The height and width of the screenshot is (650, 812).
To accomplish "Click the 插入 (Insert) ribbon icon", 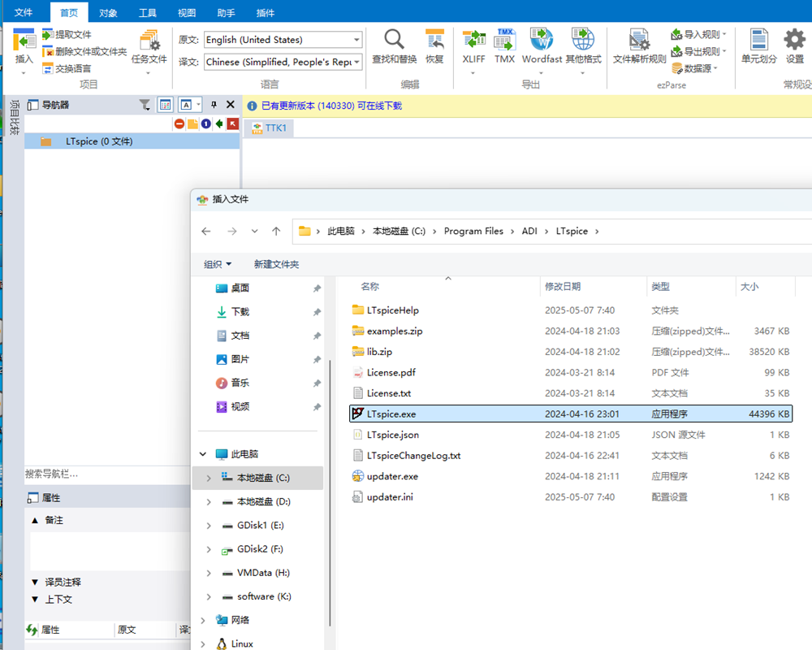I will 24,45.
